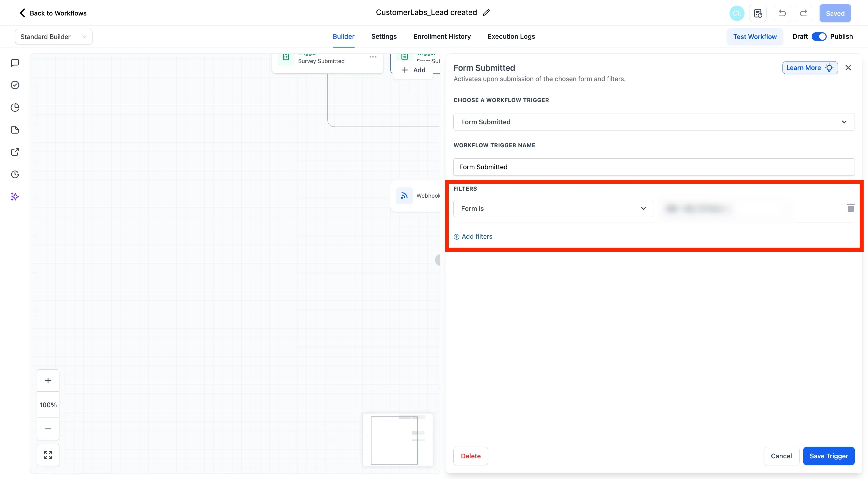
Task: Switch to the Settings tab
Action: click(x=384, y=36)
